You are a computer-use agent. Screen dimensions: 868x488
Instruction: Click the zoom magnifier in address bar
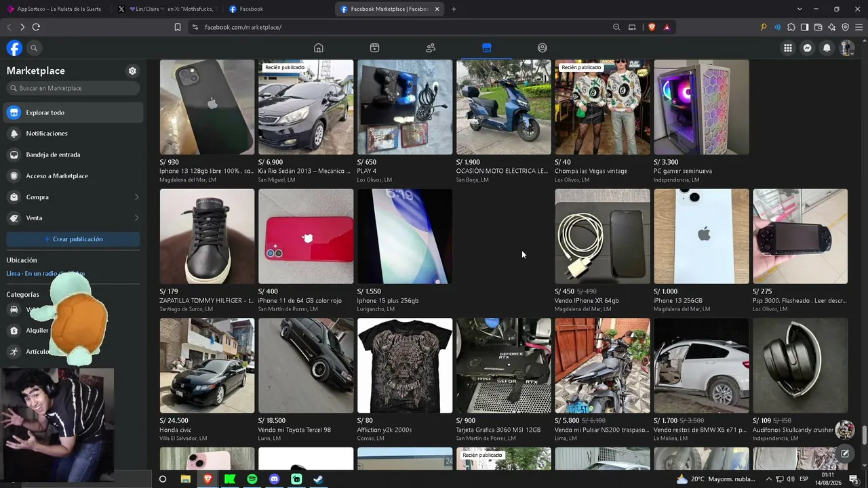[x=616, y=27]
